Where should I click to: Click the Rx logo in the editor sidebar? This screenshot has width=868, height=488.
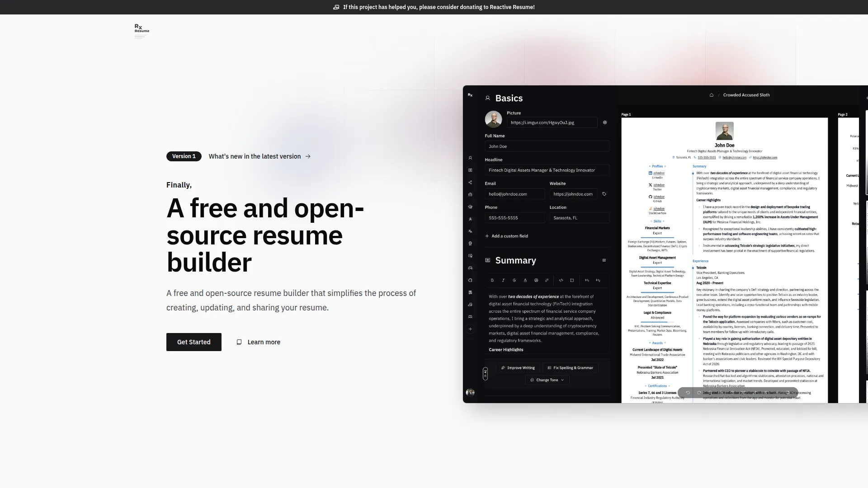(470, 95)
